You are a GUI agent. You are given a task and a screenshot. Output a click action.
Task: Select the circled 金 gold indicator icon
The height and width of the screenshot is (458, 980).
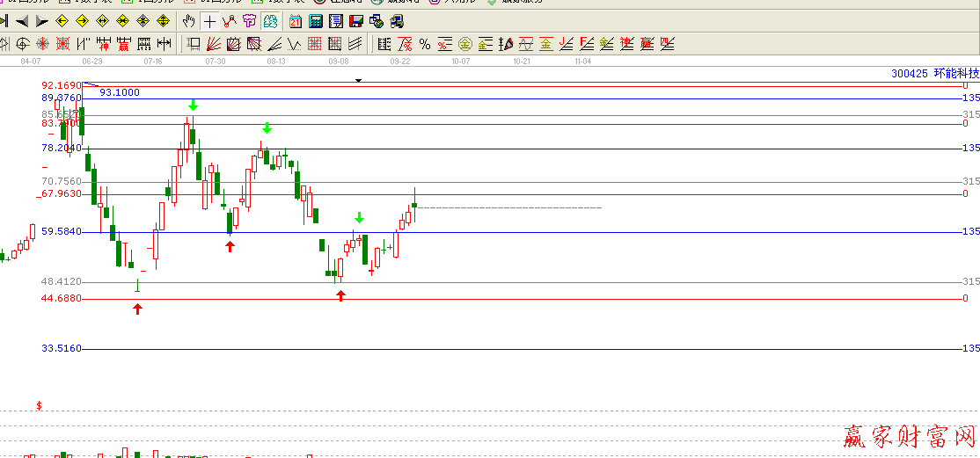click(464, 43)
